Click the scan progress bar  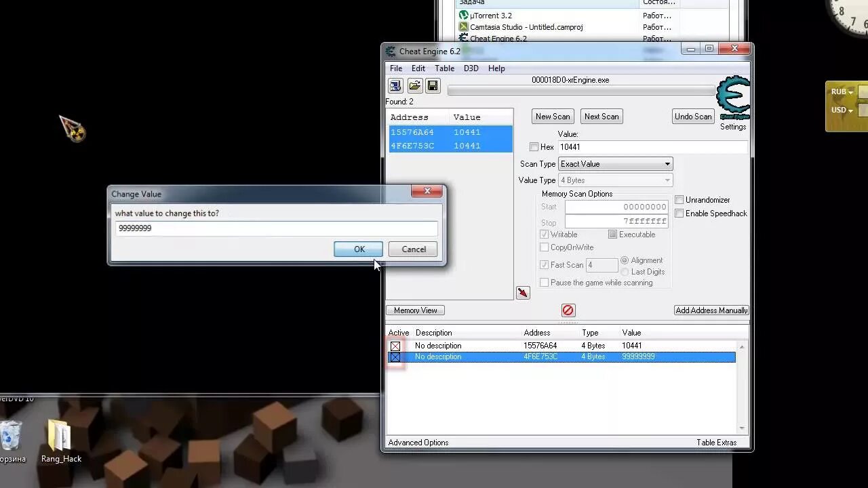coord(581,90)
